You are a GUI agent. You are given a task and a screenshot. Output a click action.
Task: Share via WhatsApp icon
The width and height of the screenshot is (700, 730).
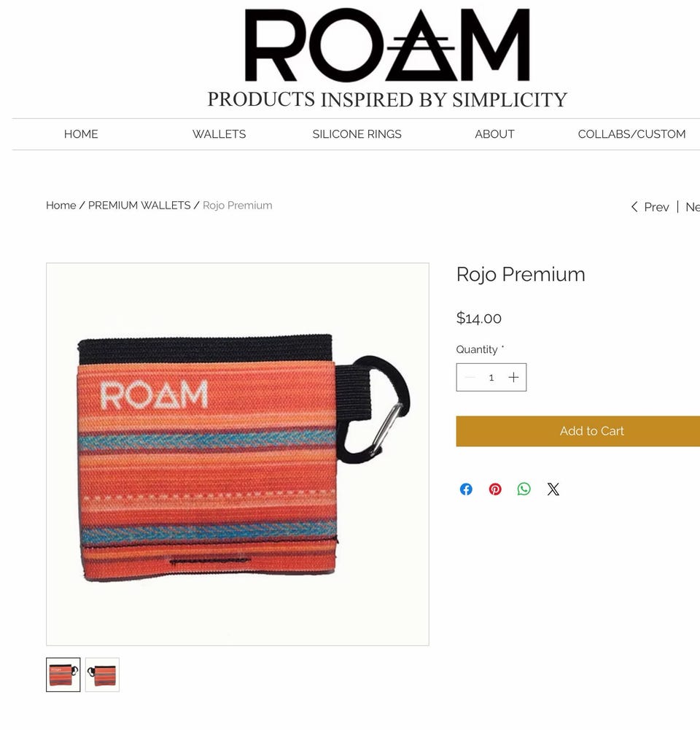(524, 489)
